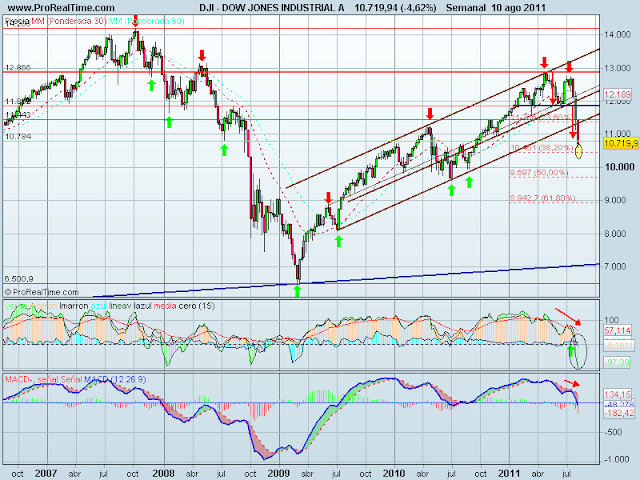The image size is (640, 480).
Task: Click the -97,39 oscillator value tag
Action: tap(618, 362)
